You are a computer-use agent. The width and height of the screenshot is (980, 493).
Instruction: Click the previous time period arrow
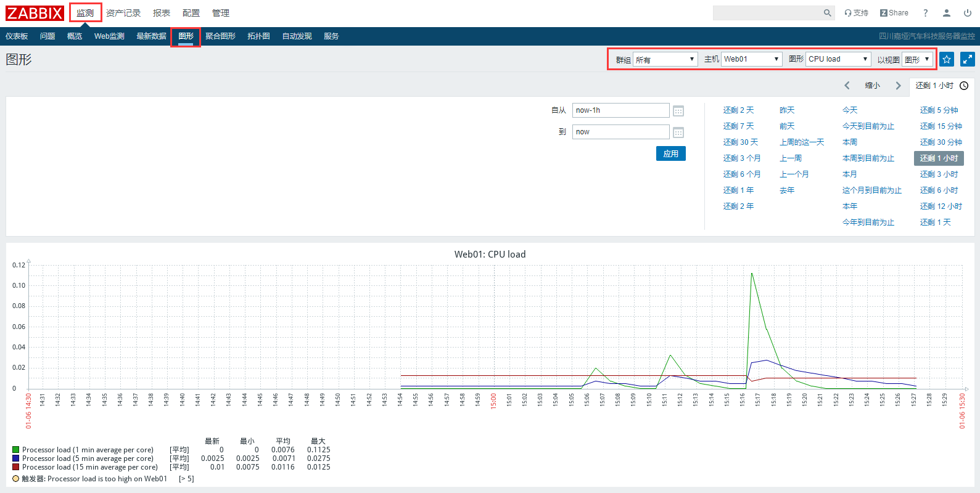(x=847, y=86)
